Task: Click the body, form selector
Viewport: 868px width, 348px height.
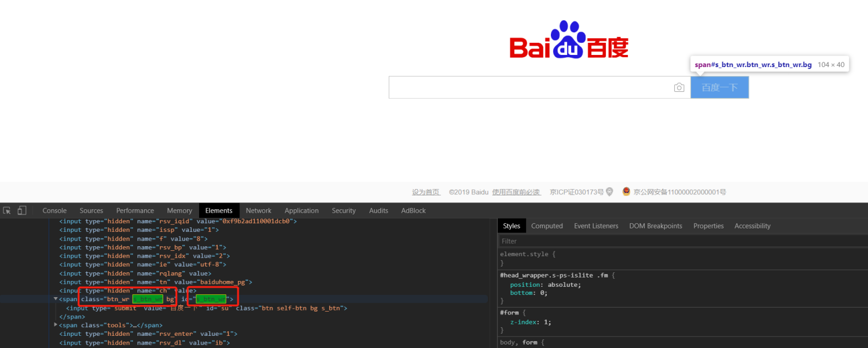Action: pyautogui.click(x=519, y=342)
